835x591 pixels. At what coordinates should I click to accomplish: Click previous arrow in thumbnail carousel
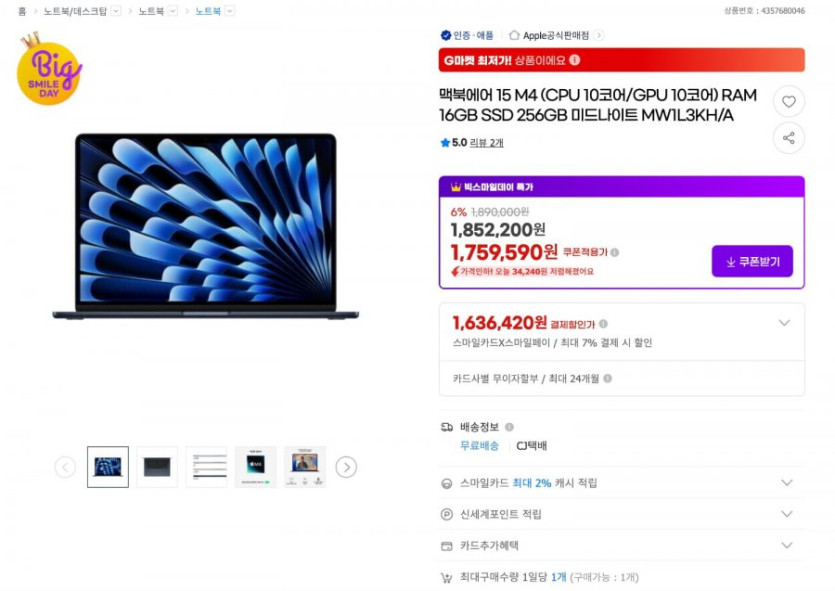pos(66,467)
